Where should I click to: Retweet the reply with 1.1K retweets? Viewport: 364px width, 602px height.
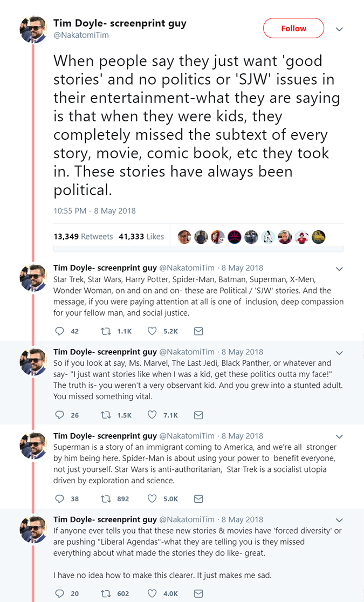click(106, 331)
